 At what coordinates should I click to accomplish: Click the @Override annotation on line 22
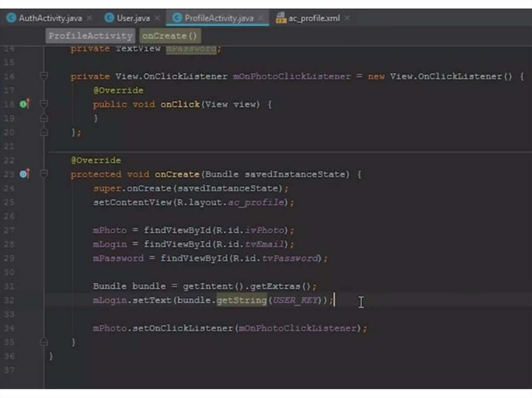[x=96, y=160]
